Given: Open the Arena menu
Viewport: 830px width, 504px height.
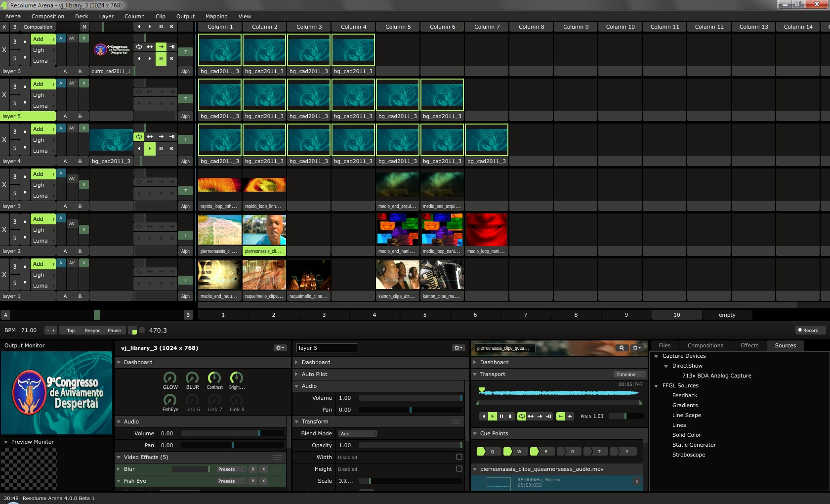Looking at the screenshot, I should point(13,16).
